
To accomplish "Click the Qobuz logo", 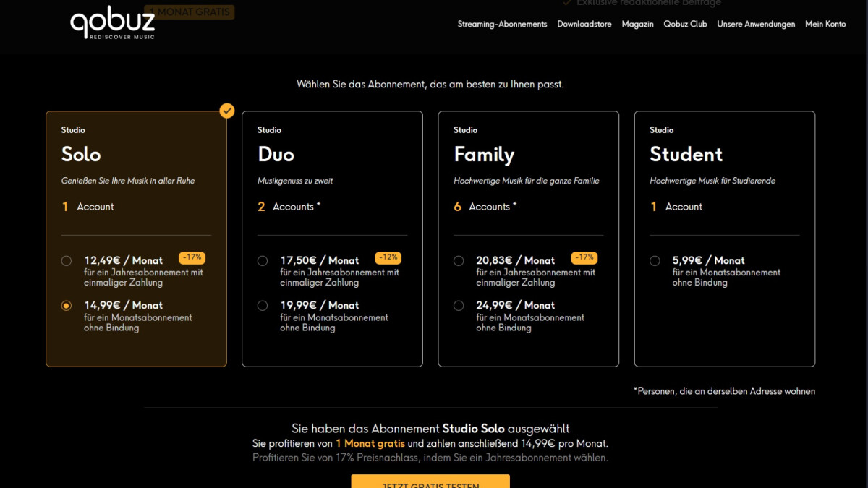I will [x=113, y=24].
